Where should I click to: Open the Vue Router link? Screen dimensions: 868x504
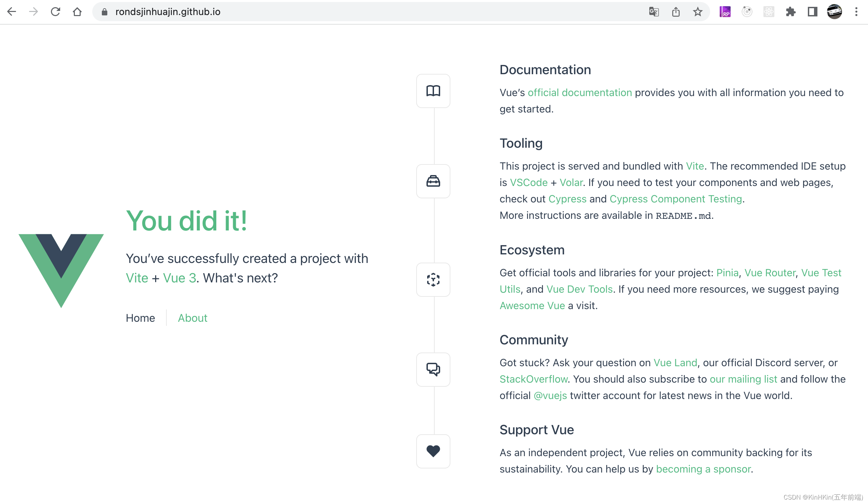770,273
